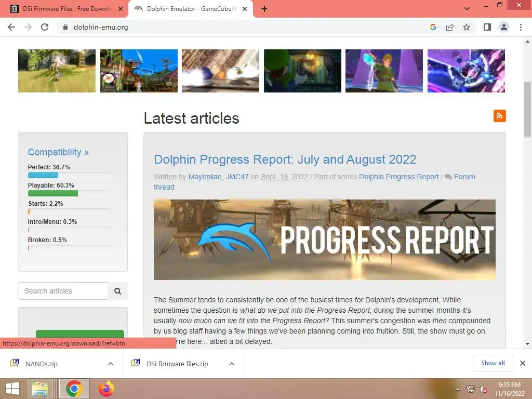Screen dimensions: 532x399
Task: Open the purple space station screenshot thumbnail
Action: coord(466,71)
